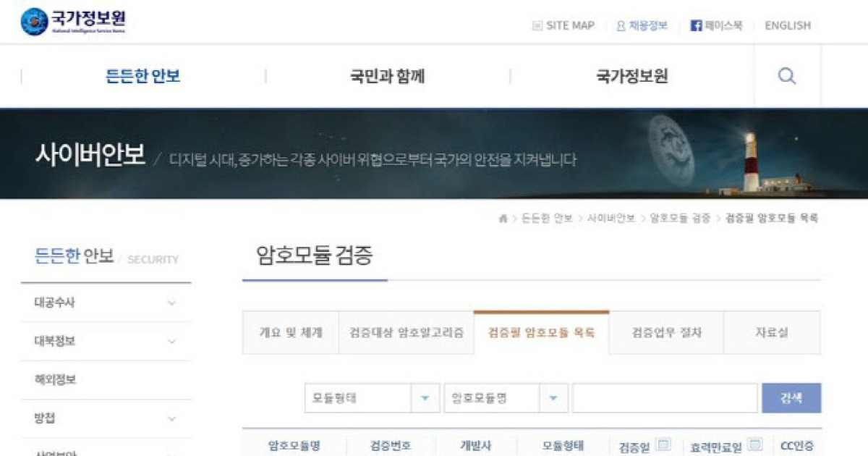Click the 검색 search button

pos(791,397)
